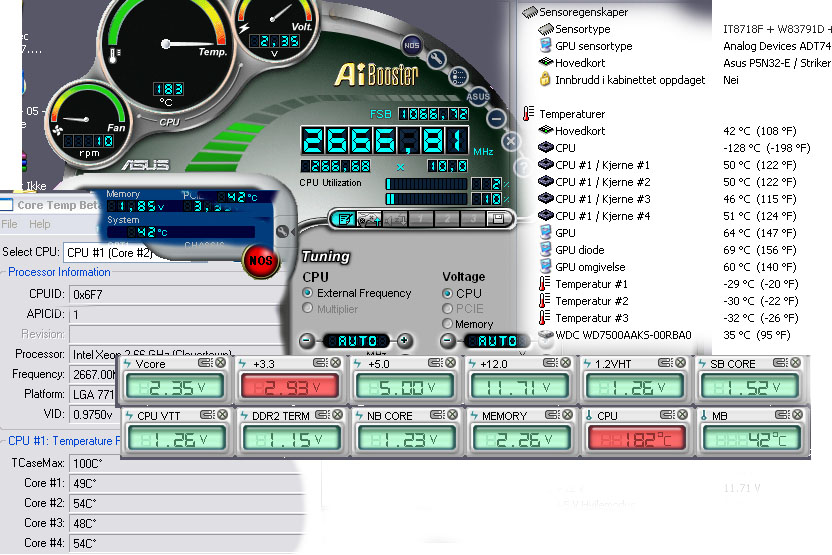The image size is (832, 555).
Task: Select the Temperaturer section header
Action: point(572,114)
